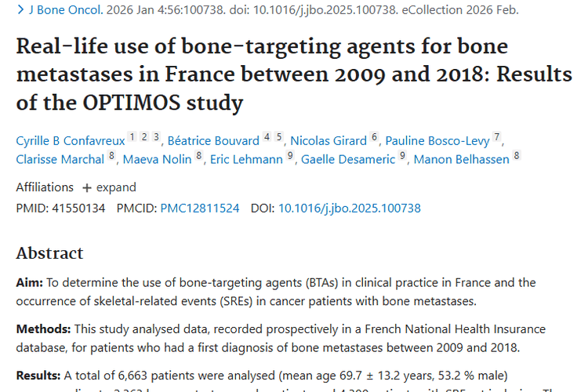588x392 pixels.
Task: Click affiliation superscript 1 after Confavreux
Action: [x=132, y=137]
